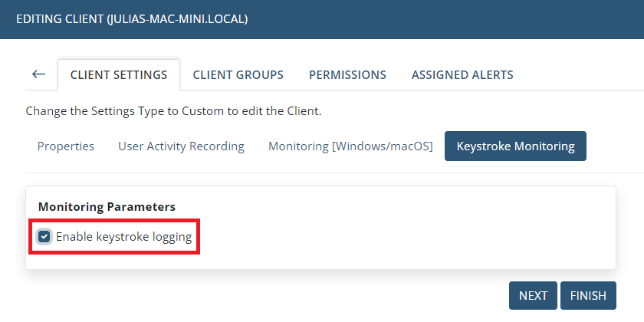
Task: Uncheck the Enable keystroke logging checkbox
Action: point(44,237)
